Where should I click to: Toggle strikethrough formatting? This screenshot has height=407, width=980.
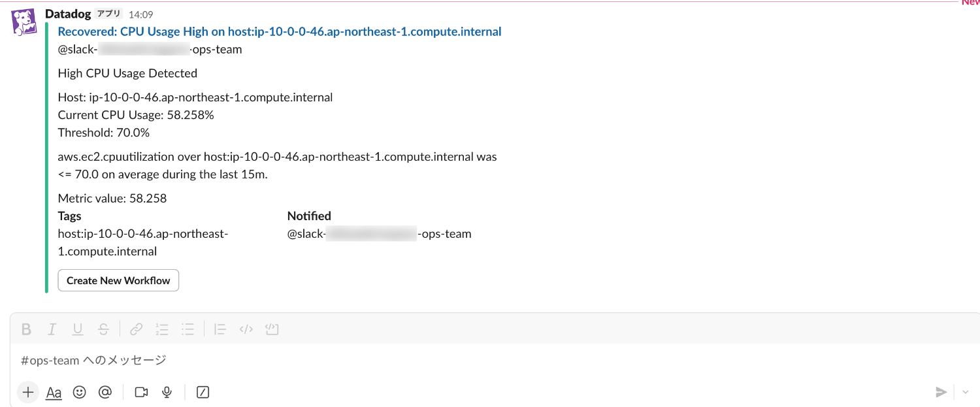[103, 329]
